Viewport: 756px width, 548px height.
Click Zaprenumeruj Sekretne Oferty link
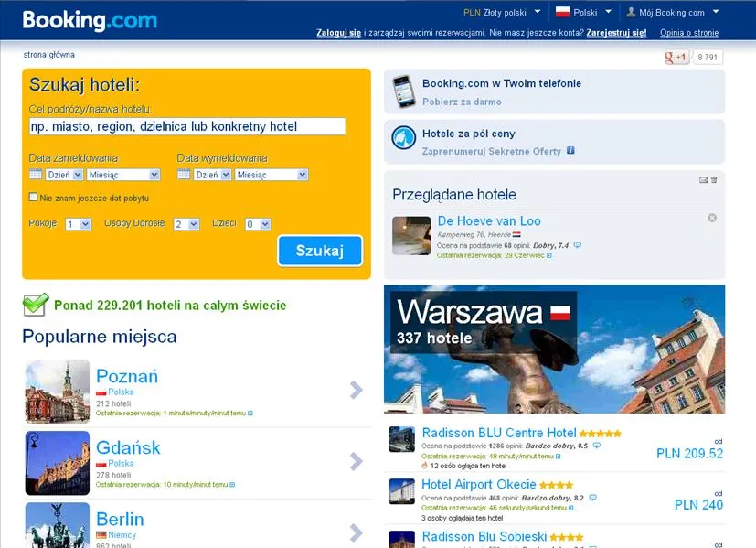tap(491, 151)
